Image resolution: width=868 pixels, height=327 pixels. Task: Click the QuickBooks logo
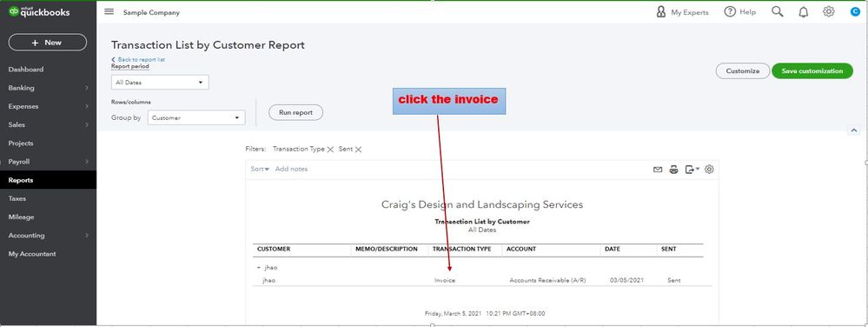coord(39,11)
